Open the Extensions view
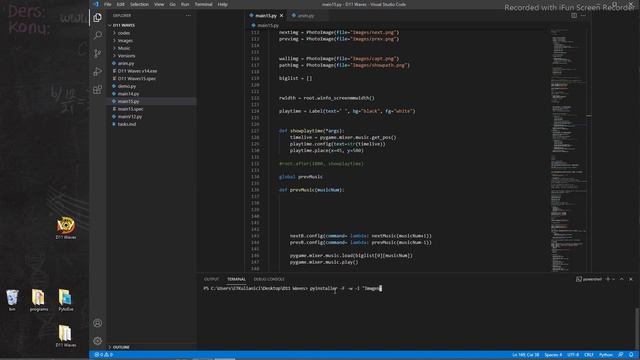The height and width of the screenshot is (360, 640). pyautogui.click(x=98, y=89)
